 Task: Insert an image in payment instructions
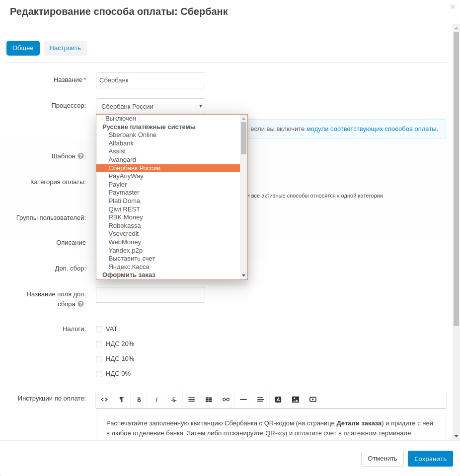tap(296, 400)
